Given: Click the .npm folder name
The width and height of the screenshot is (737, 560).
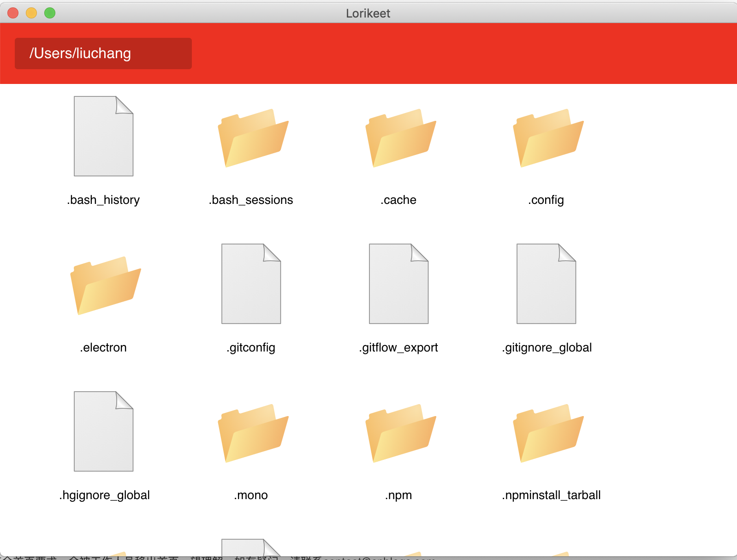Looking at the screenshot, I should point(398,495).
